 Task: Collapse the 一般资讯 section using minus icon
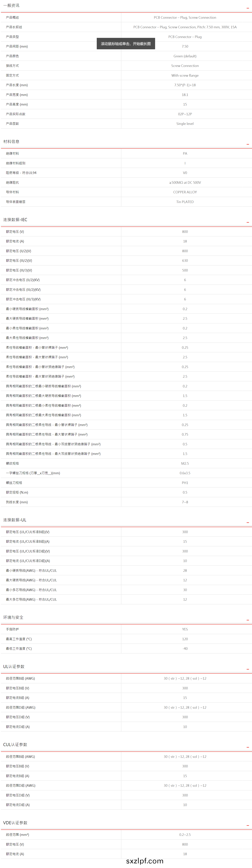pos(248,8)
